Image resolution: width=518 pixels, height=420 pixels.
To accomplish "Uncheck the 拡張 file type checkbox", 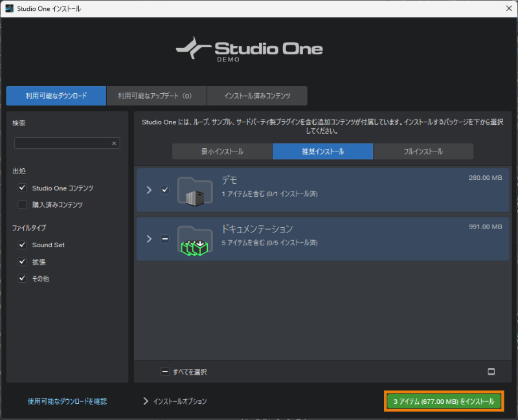I will (22, 261).
